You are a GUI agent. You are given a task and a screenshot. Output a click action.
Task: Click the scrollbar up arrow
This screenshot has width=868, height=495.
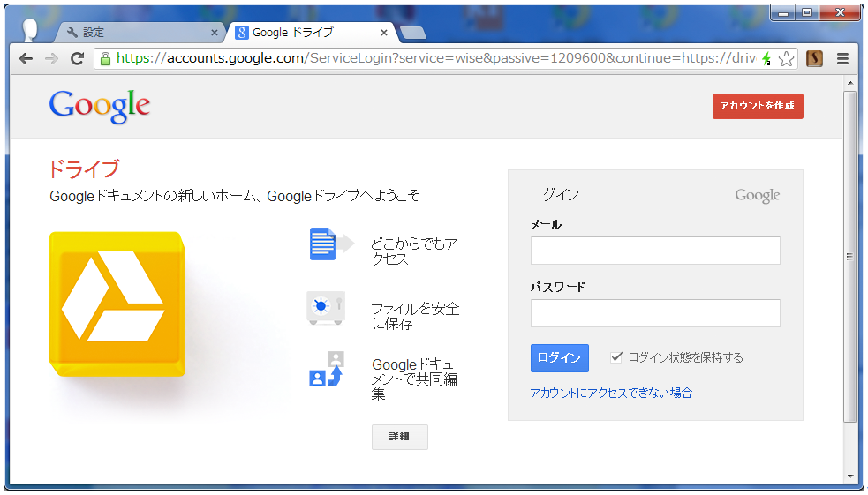click(x=849, y=83)
